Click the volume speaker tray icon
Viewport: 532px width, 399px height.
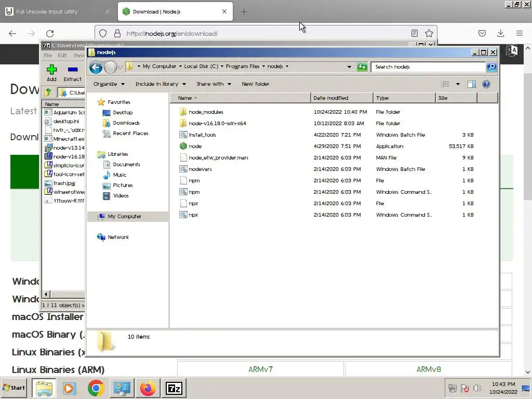coord(477,388)
